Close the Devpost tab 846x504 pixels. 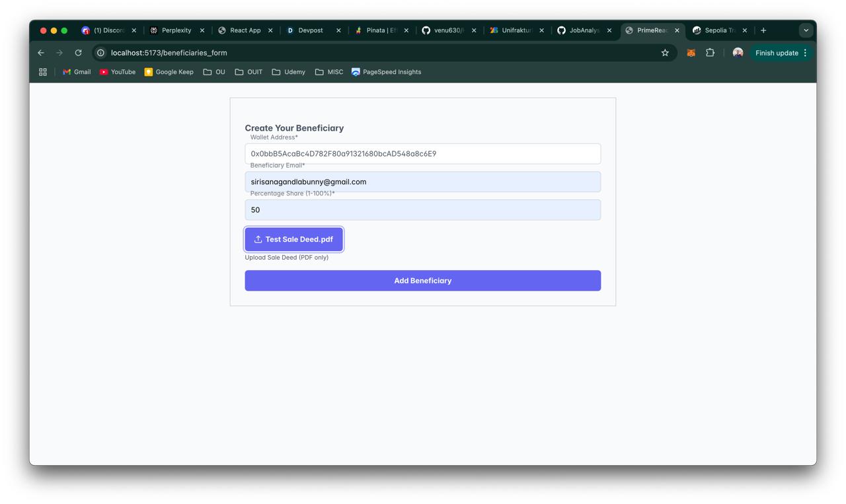[x=338, y=30]
